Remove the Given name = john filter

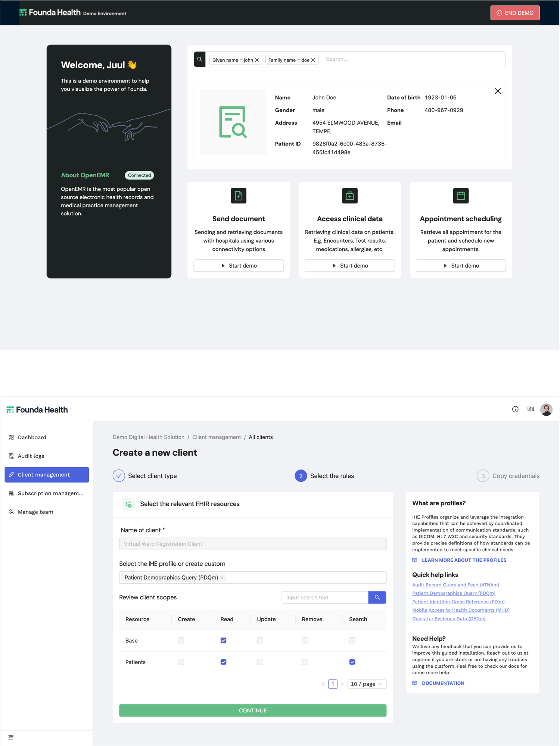point(257,60)
